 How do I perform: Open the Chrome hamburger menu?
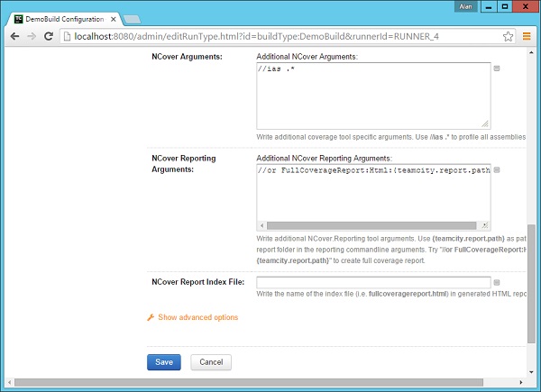pos(527,37)
